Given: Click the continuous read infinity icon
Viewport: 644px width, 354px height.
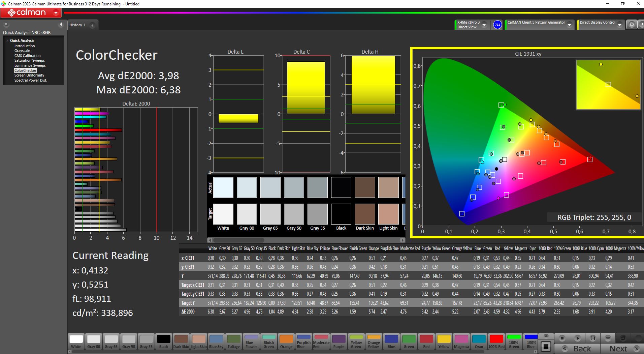Looking at the screenshot, I should tap(608, 338).
